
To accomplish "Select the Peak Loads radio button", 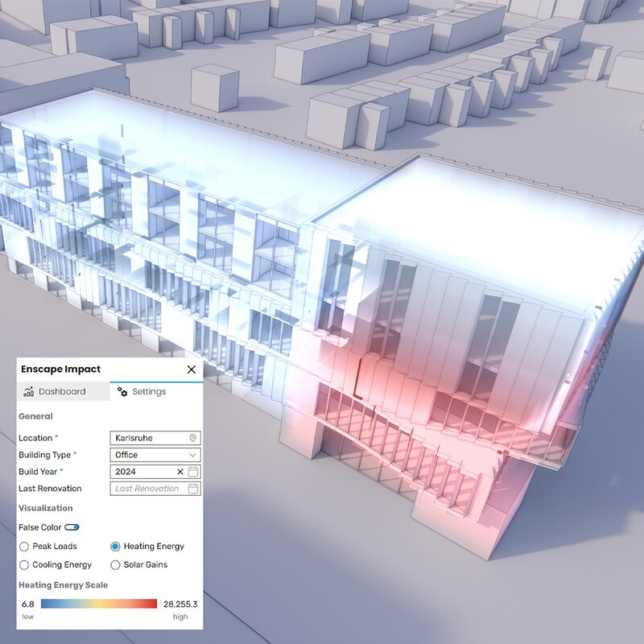I will [24, 547].
